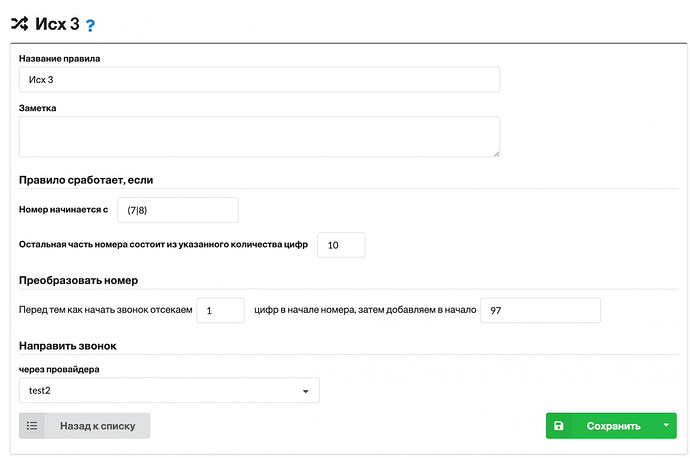Focus the Название правила field containing Исх 3
Screen dimensions: 690x458
[259, 80]
